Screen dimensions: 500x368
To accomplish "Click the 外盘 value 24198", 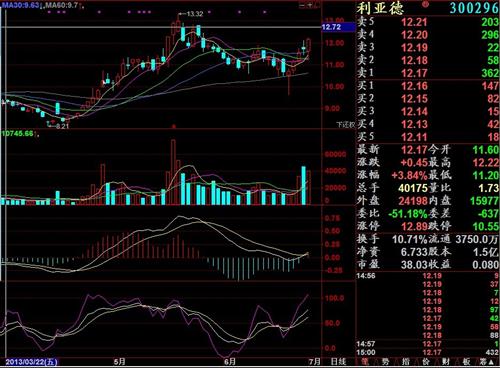I will (413, 201).
